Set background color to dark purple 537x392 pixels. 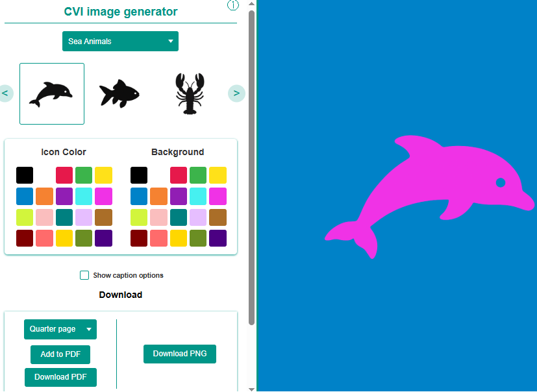pos(218,238)
